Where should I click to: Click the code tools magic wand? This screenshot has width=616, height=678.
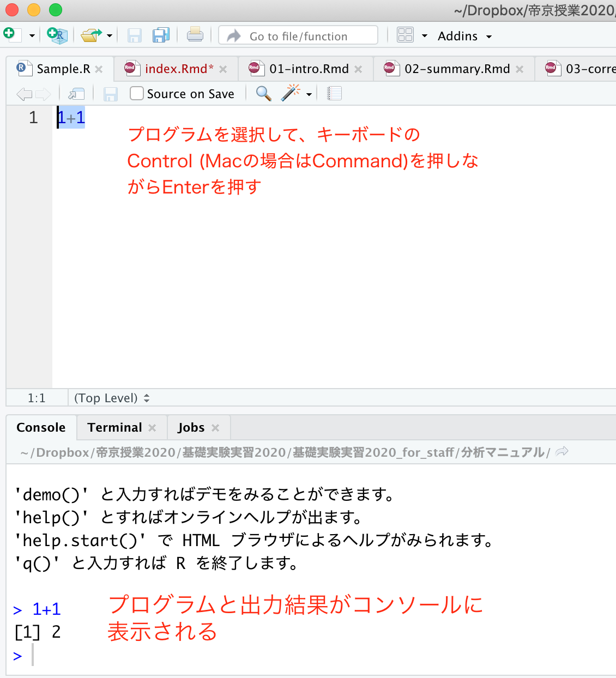(x=291, y=94)
